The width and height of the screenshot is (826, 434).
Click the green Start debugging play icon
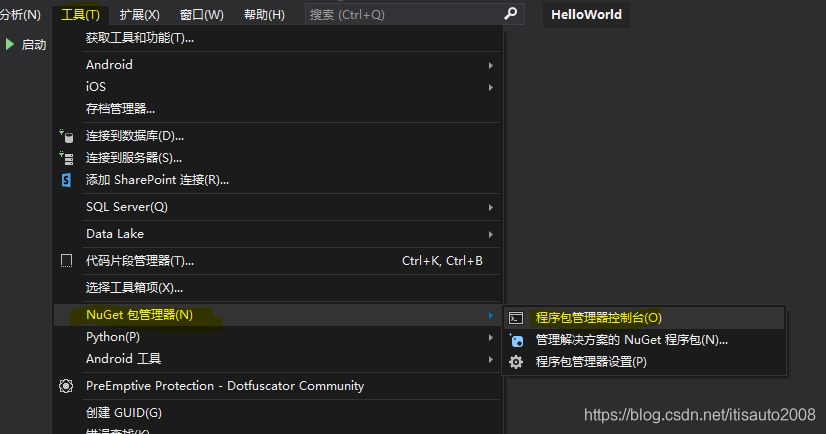pos(9,44)
